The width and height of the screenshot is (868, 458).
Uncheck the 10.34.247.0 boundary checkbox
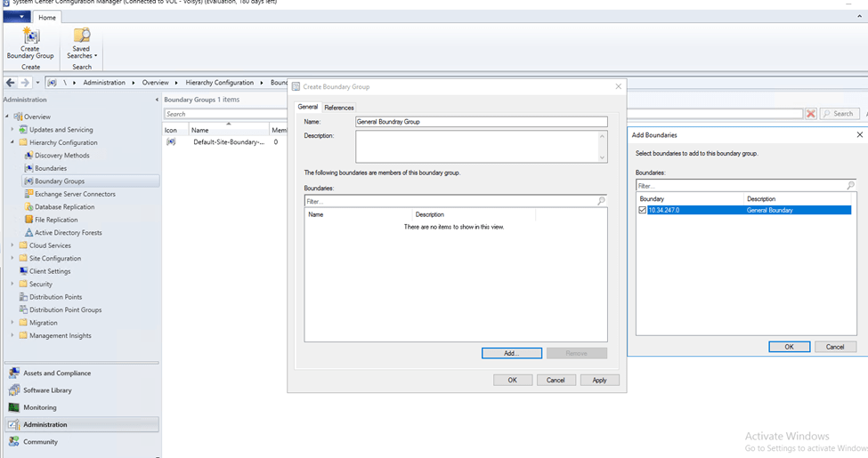pos(643,211)
